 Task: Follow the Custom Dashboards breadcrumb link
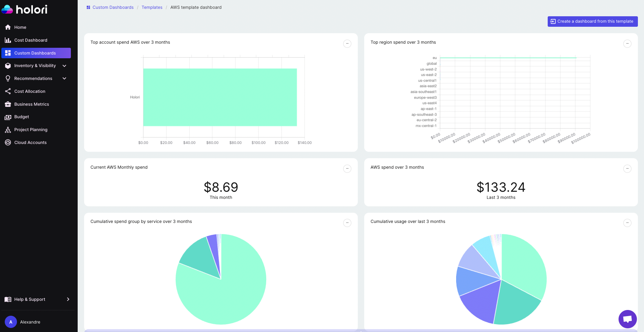113,7
